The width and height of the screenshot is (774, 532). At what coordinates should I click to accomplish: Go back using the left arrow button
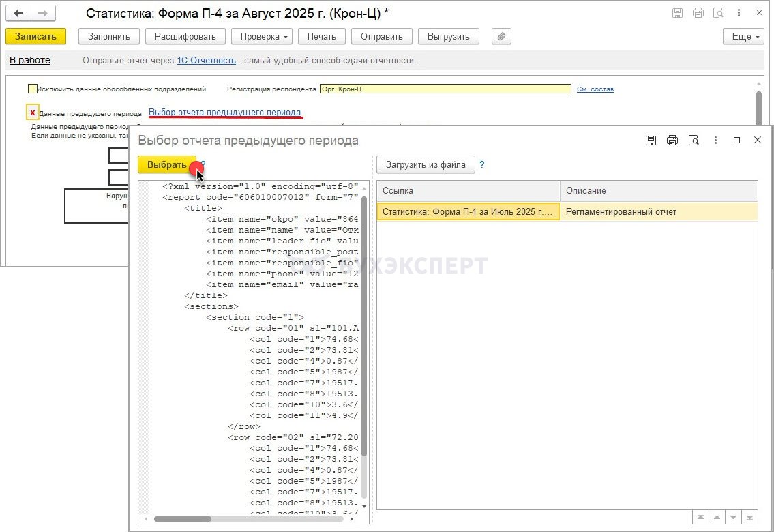pos(19,14)
